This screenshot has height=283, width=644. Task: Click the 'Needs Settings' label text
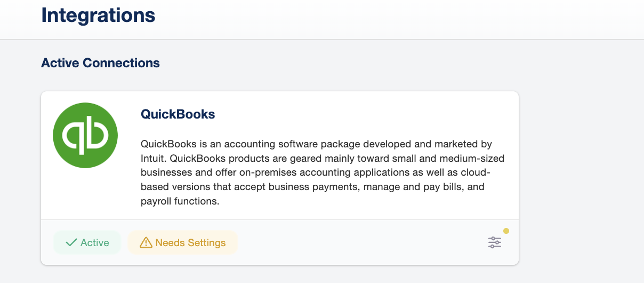coord(190,243)
